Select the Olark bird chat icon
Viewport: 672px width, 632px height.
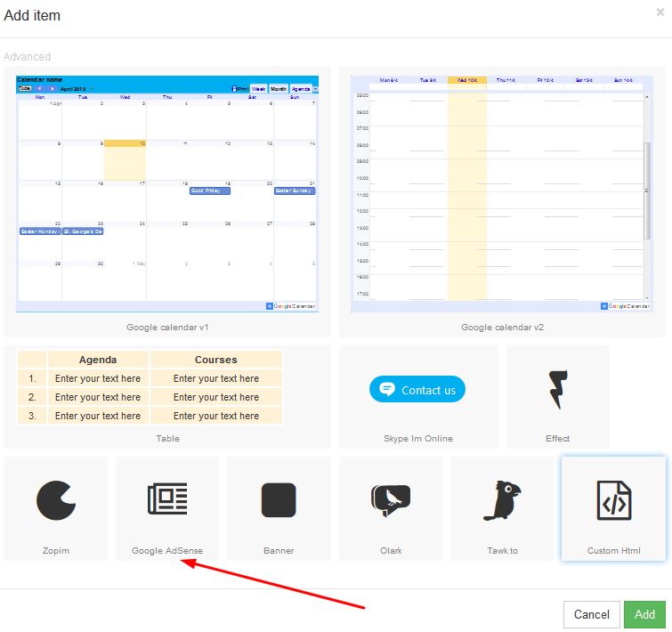pos(391,500)
